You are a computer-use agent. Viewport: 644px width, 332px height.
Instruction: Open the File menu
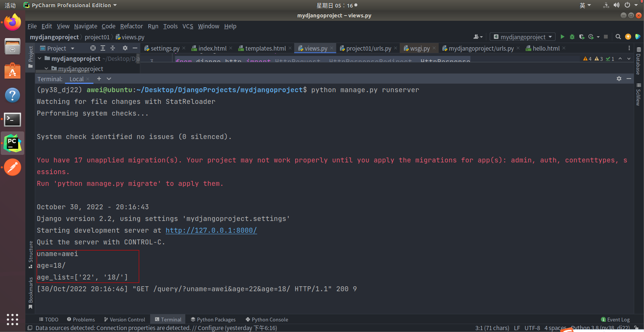(x=32, y=26)
